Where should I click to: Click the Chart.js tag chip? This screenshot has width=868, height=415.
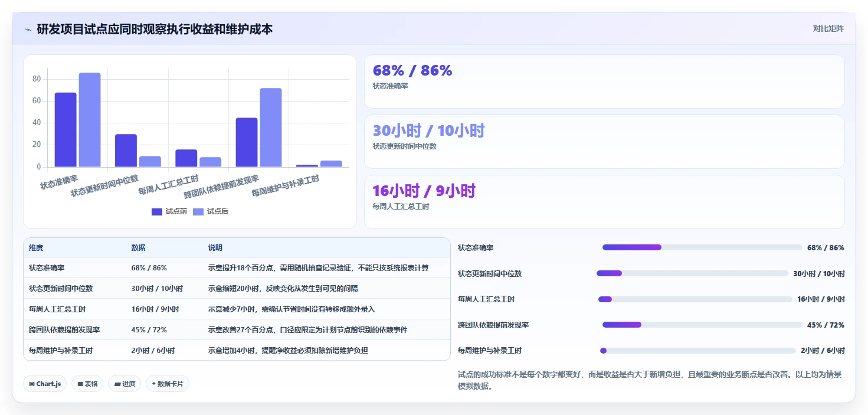coord(45,384)
